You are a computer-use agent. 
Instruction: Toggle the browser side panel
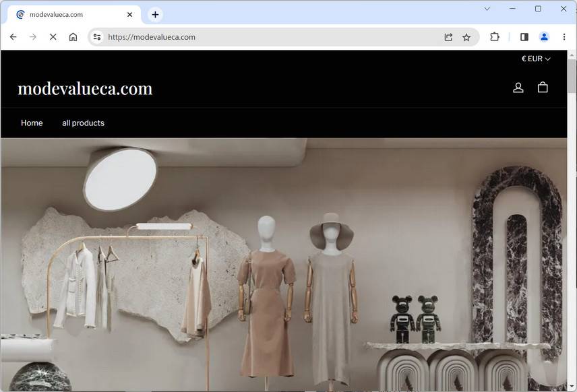[524, 37]
